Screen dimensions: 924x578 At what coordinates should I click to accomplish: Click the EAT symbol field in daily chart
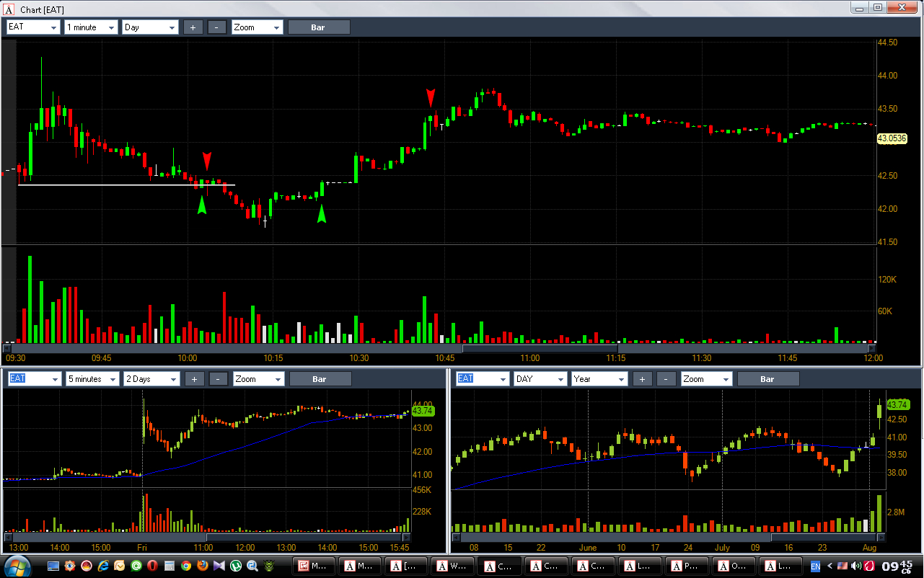(483, 379)
